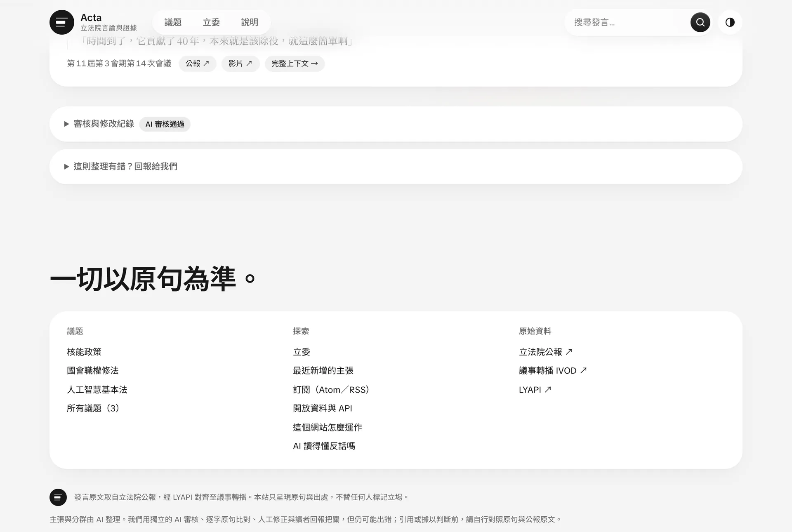
Task: Click 第11屆第3會期第14次會議 text
Action: (x=119, y=64)
